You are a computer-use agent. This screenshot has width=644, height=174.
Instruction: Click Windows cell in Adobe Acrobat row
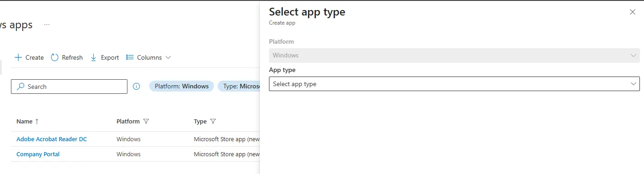[x=128, y=139]
